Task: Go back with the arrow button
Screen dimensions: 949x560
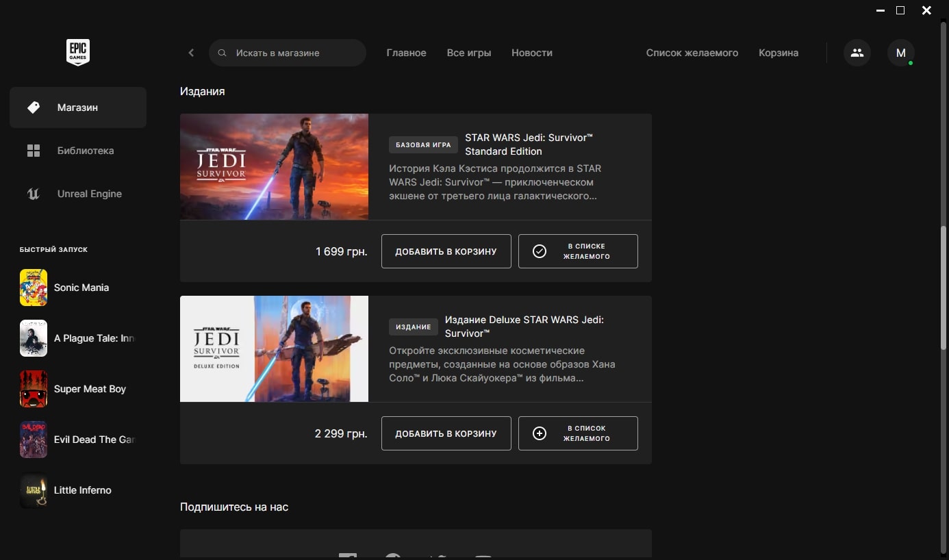Action: click(191, 53)
